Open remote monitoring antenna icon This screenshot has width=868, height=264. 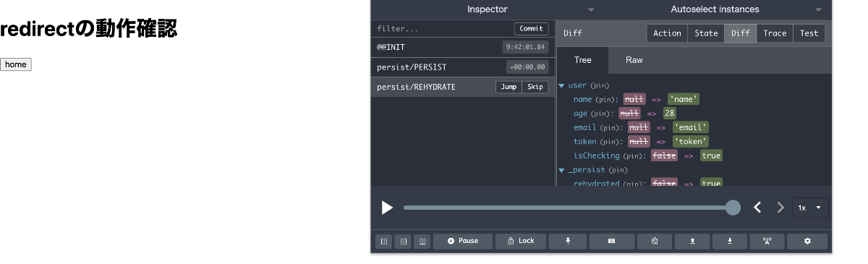tap(767, 241)
